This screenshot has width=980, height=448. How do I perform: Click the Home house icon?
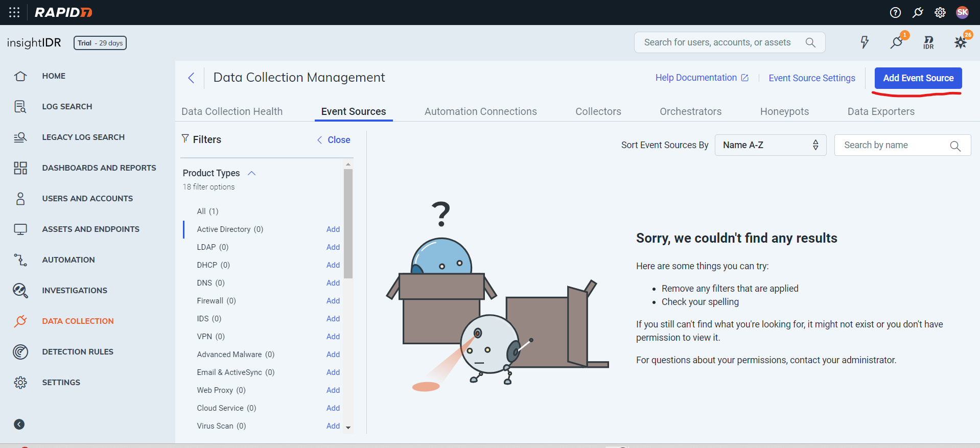(x=20, y=76)
